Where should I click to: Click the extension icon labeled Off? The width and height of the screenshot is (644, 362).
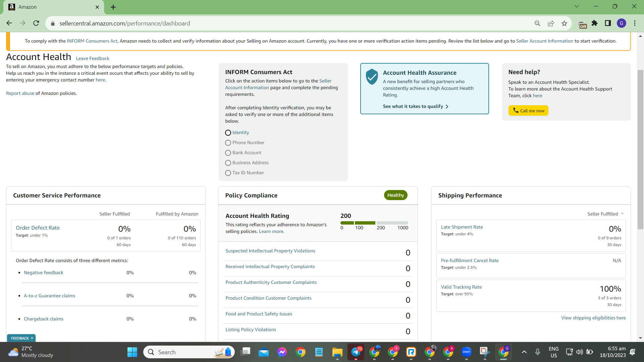(582, 24)
